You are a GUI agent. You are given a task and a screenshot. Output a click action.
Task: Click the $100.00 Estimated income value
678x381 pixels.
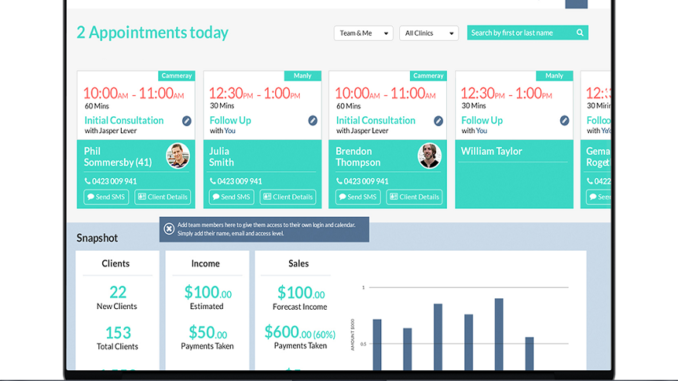pyautogui.click(x=208, y=292)
